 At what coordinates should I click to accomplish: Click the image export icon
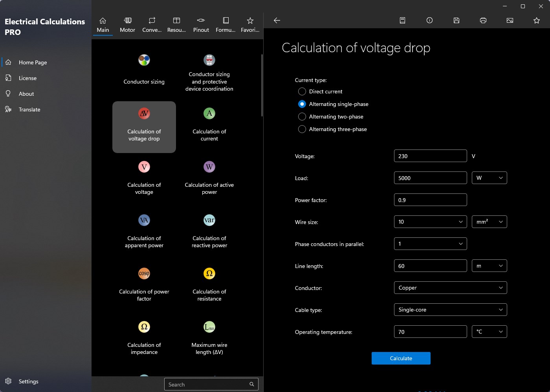tap(510, 20)
